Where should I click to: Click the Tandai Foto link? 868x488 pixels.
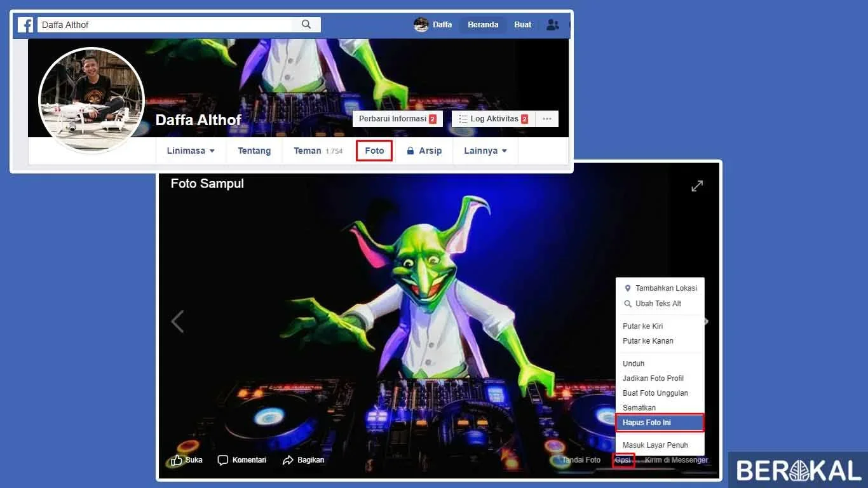pos(581,460)
